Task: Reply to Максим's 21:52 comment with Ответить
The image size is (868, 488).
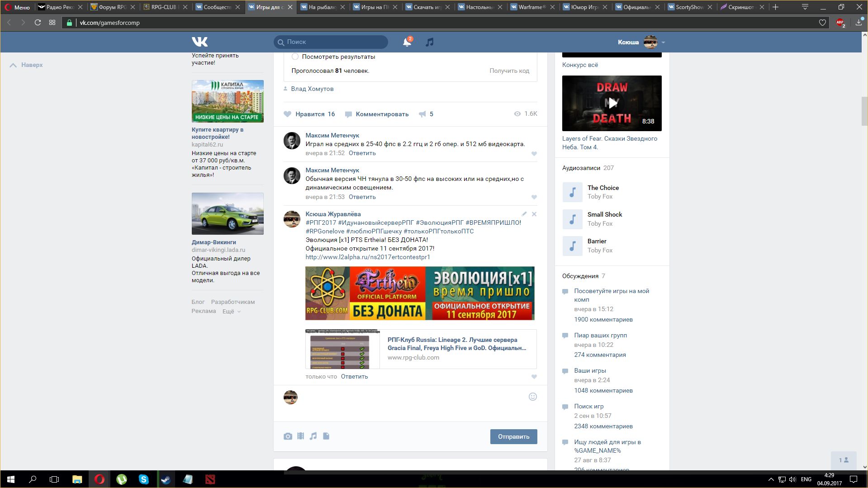Action: (362, 153)
